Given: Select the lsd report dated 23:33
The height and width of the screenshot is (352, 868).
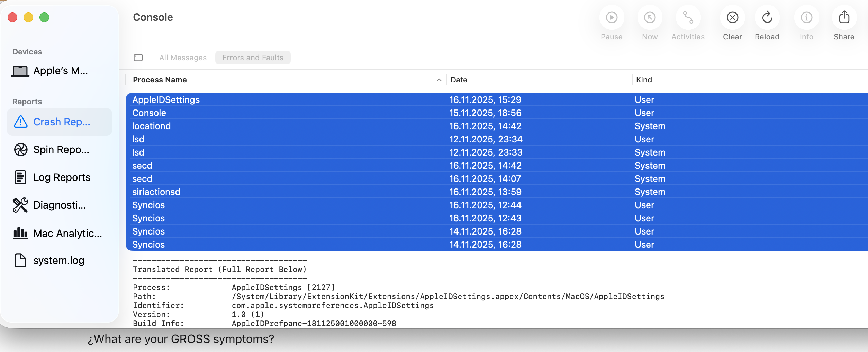Looking at the screenshot, I should point(497,152).
